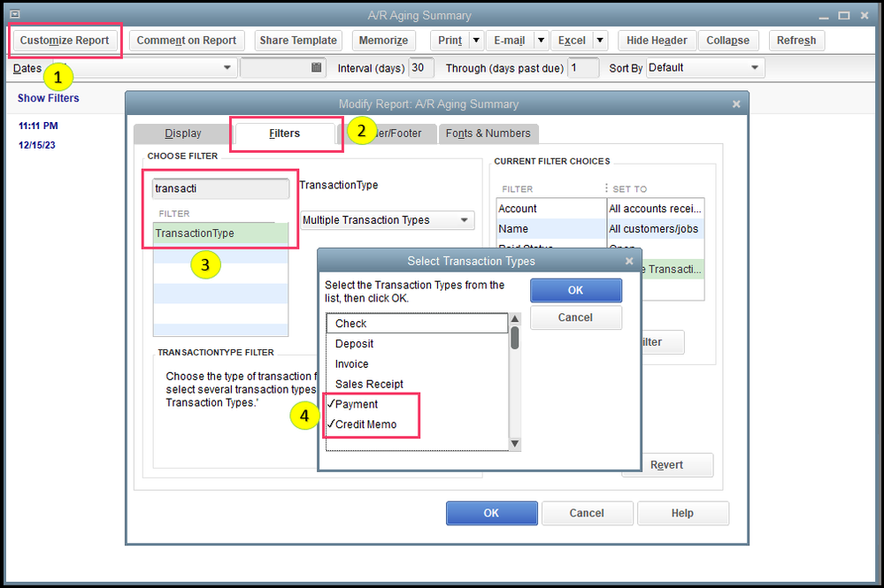
Task: Click the Memorize button
Action: [383, 41]
